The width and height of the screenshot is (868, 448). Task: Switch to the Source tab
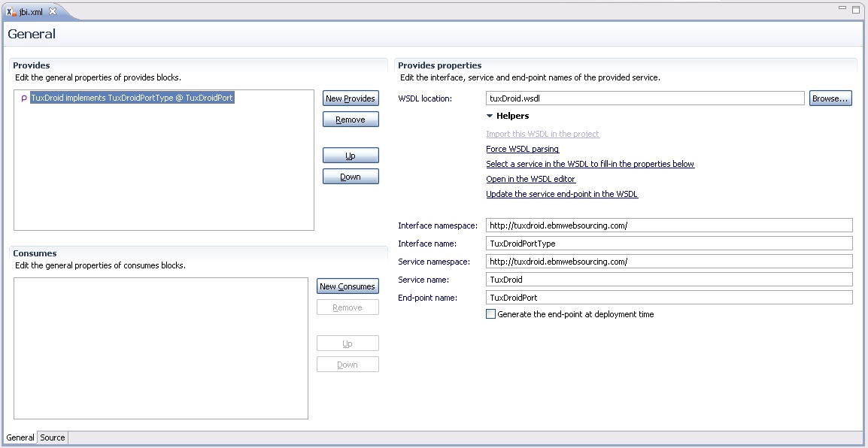(53, 437)
